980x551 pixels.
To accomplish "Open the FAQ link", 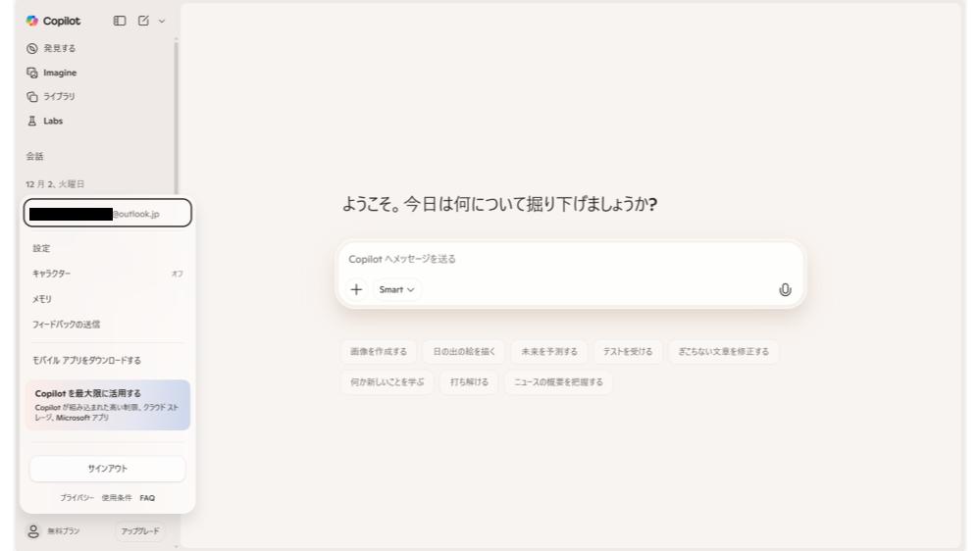I will coord(147,498).
